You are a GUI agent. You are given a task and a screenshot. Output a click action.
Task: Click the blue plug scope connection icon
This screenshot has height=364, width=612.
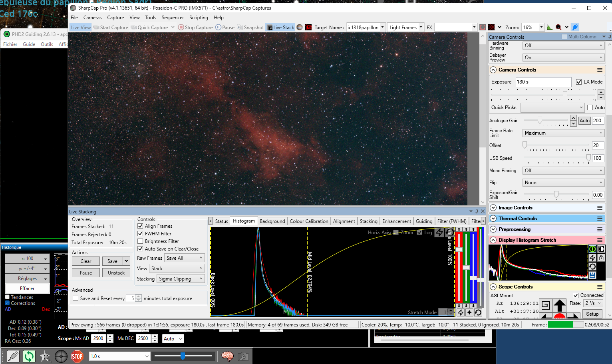(575, 27)
